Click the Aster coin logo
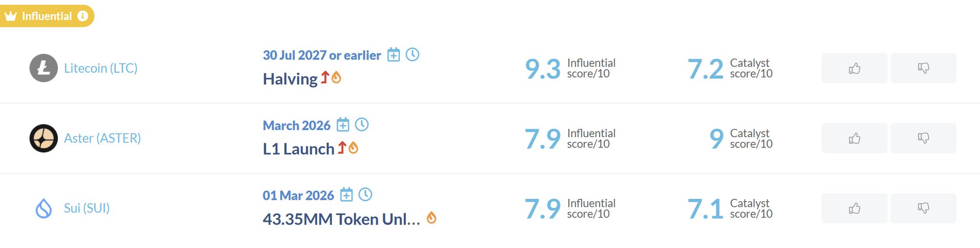980x248 pixels. pos(44,138)
